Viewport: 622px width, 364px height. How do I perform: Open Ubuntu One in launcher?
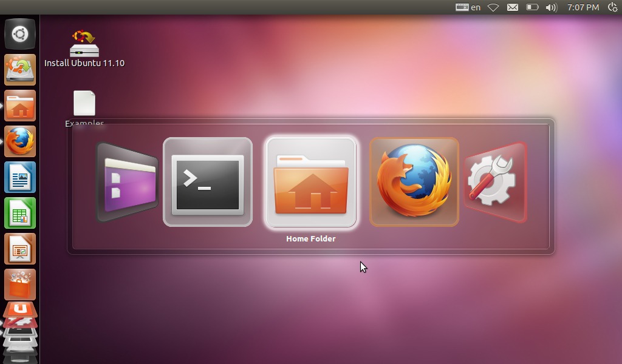coord(20,310)
